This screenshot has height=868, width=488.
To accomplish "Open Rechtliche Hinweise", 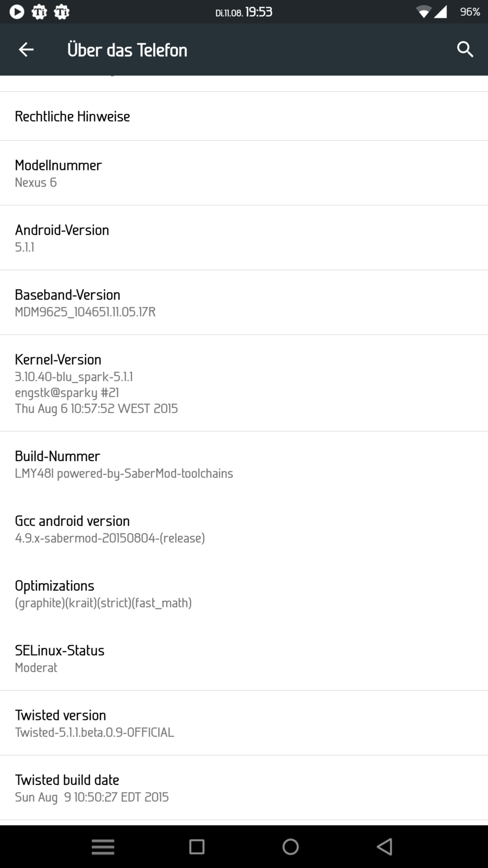I will pos(244,116).
